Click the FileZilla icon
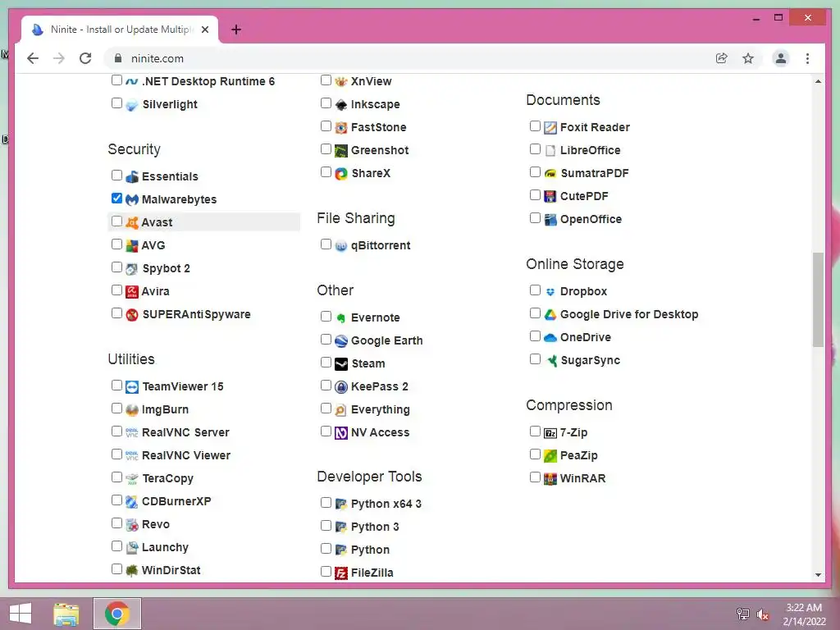The width and height of the screenshot is (840, 630). click(x=341, y=573)
